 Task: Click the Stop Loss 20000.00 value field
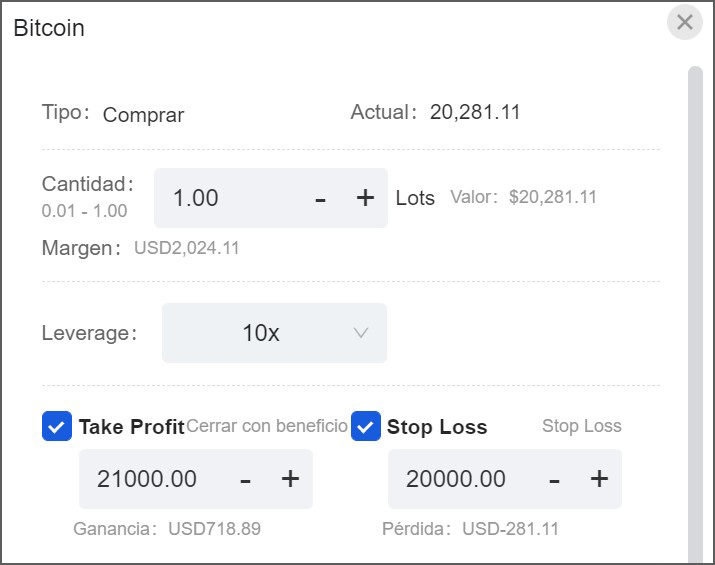[x=458, y=479]
